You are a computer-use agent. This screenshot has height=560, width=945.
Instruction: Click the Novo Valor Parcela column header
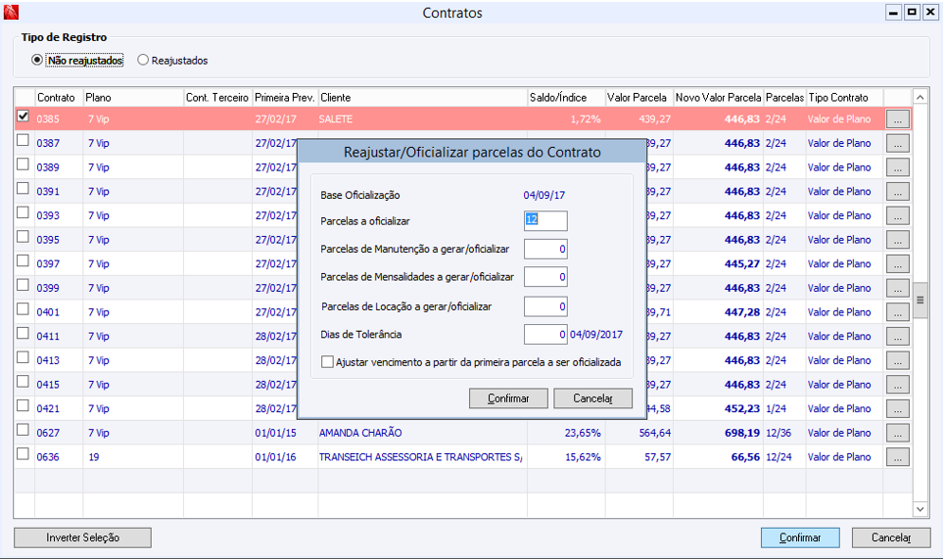pos(718,98)
